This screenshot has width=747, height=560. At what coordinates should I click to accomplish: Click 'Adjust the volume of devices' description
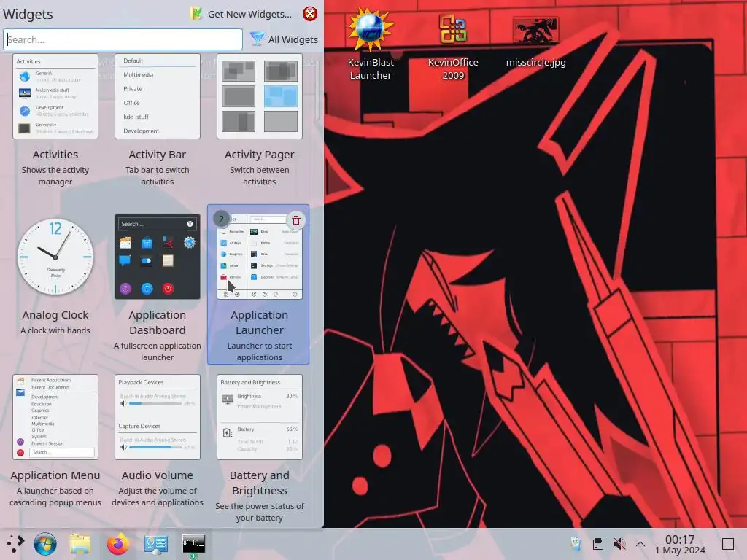click(x=158, y=497)
